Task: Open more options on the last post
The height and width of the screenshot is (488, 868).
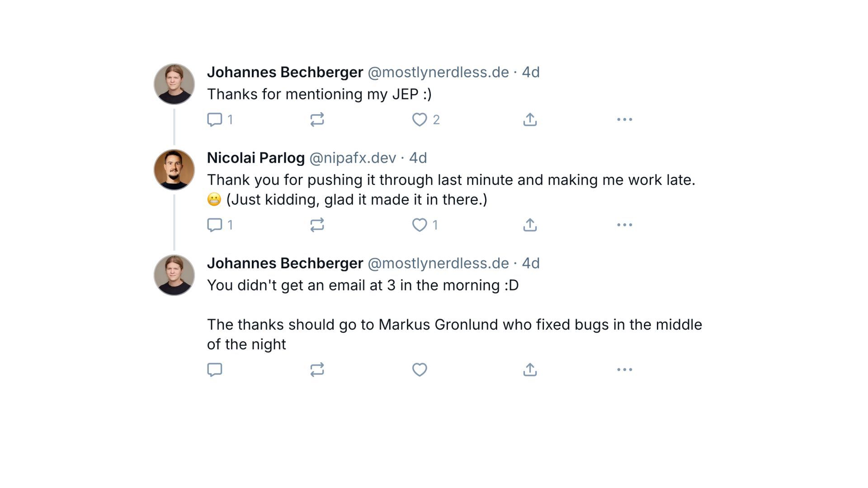Action: [624, 370]
